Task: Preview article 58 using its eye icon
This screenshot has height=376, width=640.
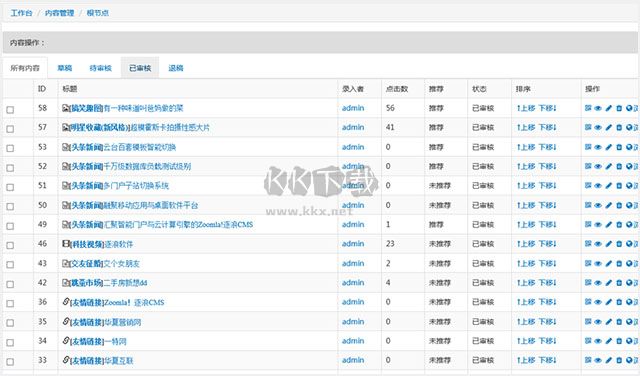Action: click(598, 108)
